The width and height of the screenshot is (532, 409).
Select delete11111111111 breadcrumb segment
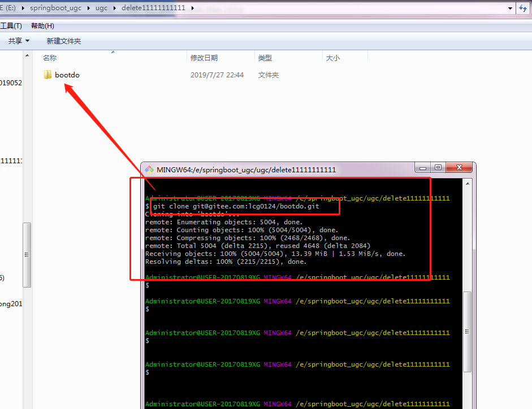(x=153, y=8)
